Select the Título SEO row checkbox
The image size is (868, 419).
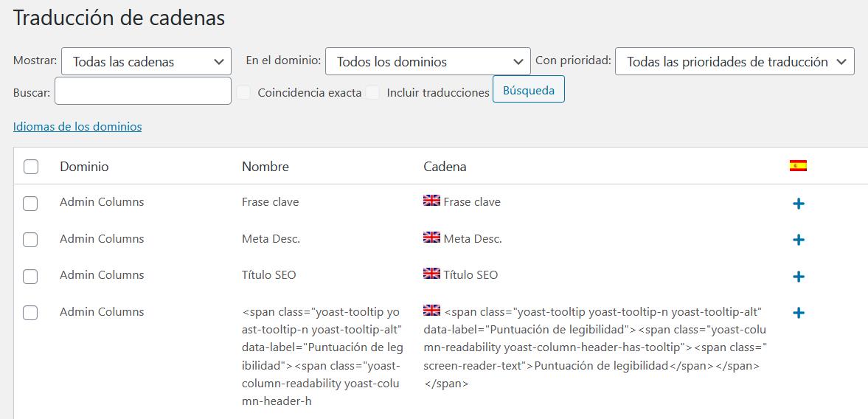coord(30,276)
